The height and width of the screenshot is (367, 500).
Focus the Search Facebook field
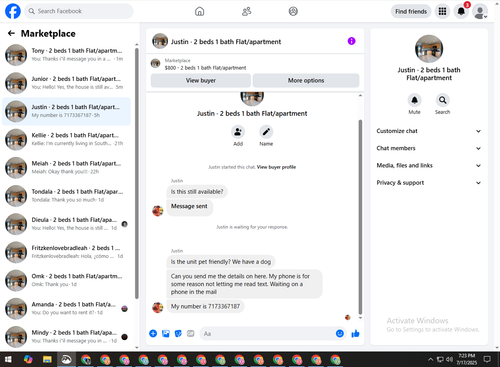(x=79, y=11)
